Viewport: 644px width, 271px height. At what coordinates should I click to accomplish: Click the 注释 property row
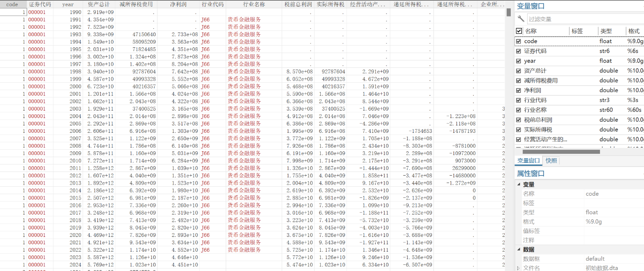(x=580, y=240)
